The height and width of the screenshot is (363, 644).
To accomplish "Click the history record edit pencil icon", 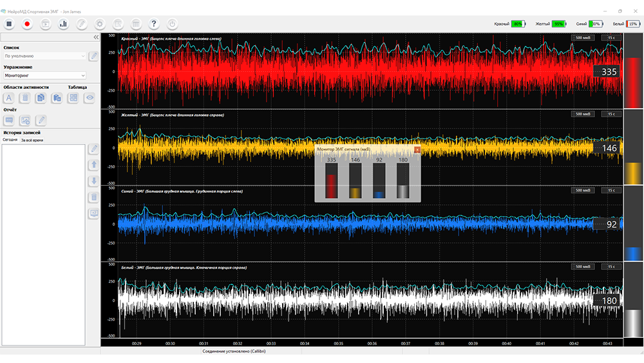I will (93, 148).
